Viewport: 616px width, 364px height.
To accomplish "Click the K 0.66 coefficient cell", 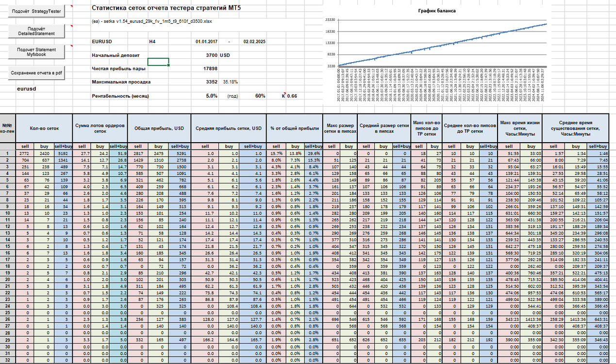I will [x=289, y=96].
